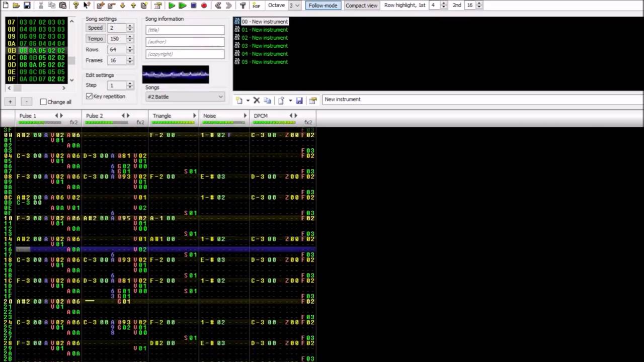644x362 pixels.
Task: Click the plus button below the frame list
Action: tap(10, 102)
